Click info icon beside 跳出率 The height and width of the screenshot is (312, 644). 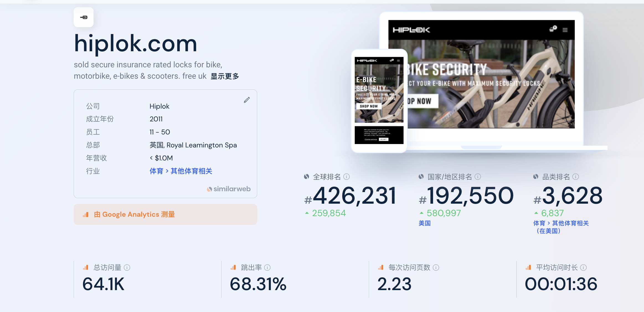coord(267,267)
